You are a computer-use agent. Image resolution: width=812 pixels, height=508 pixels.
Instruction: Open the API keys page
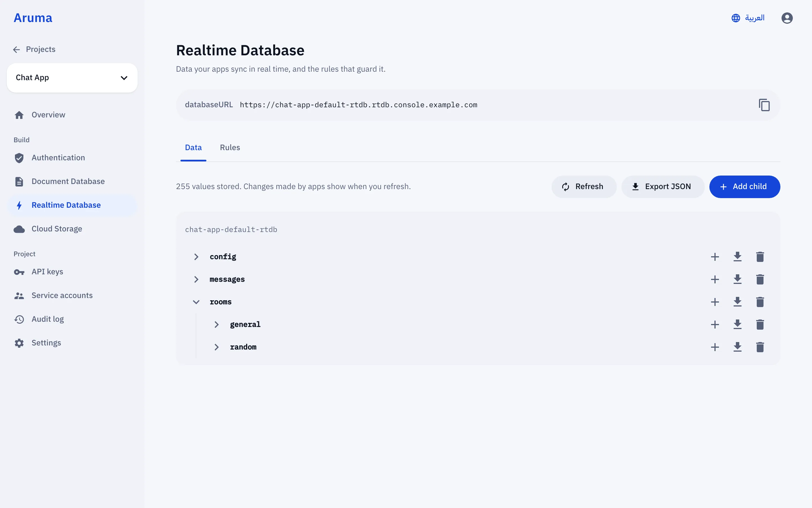72,272
